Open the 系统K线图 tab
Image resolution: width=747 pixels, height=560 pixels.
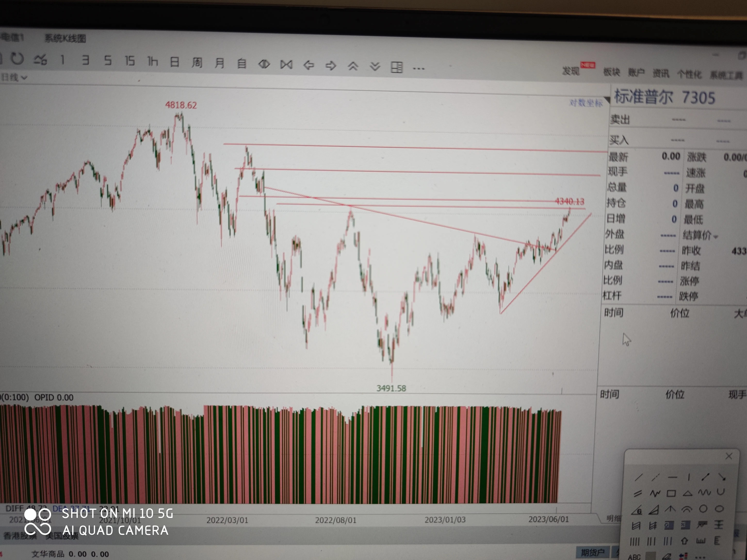tap(65, 39)
